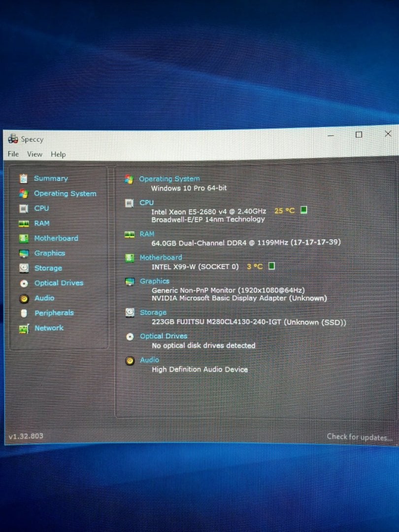Select Network in the sidebar
This screenshot has height=532, width=399.
pos(49,328)
